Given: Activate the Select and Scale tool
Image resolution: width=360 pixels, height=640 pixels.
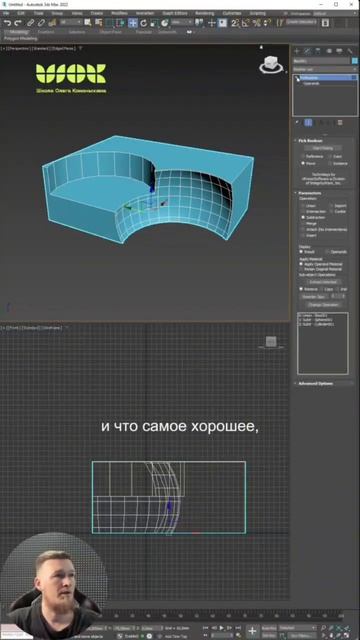Looking at the screenshot, I should (154, 23).
